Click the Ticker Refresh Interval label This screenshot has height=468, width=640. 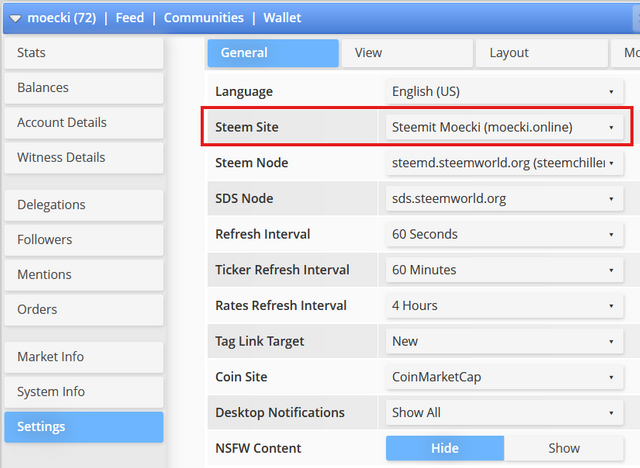tap(282, 270)
